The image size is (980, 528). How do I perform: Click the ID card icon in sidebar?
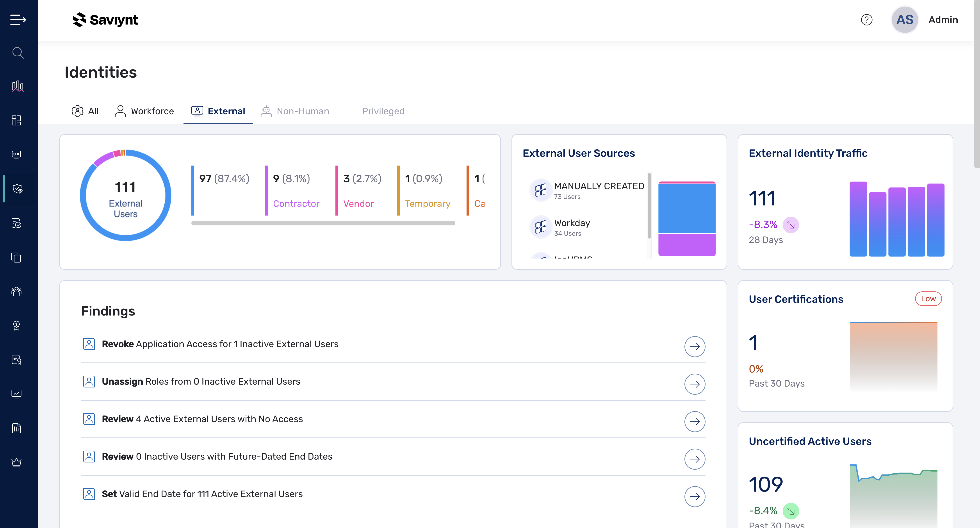[x=16, y=154]
